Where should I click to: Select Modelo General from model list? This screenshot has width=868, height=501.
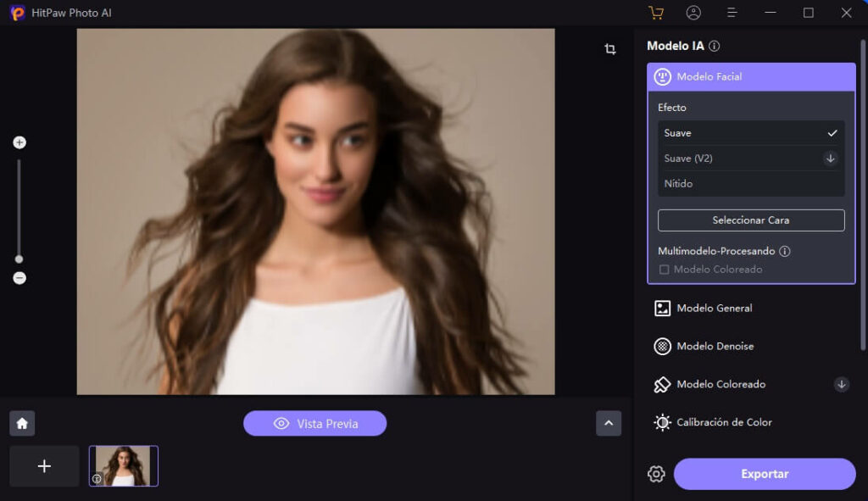click(714, 309)
